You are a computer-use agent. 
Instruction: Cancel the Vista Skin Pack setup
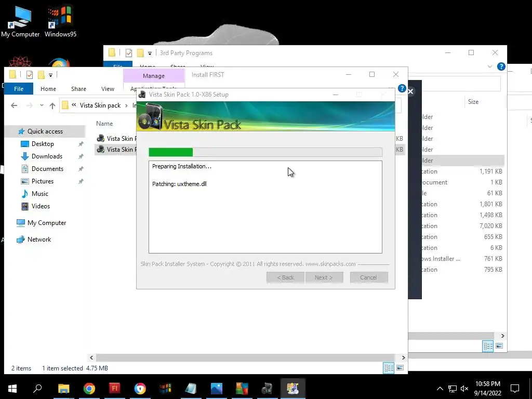(x=369, y=277)
